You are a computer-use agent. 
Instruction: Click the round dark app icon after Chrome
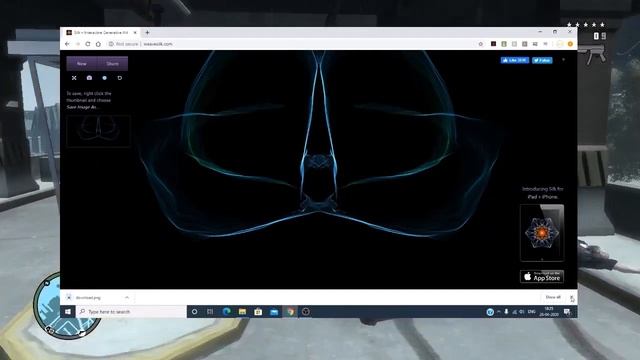(x=306, y=312)
